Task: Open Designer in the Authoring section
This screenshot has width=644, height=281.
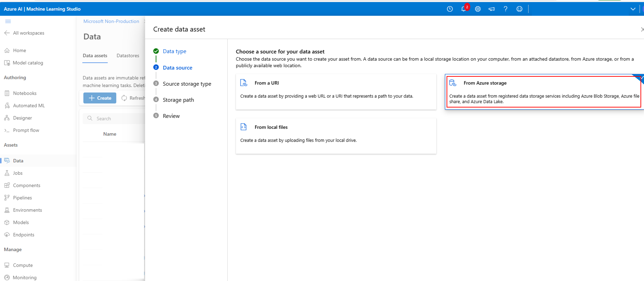Action: 22,118
